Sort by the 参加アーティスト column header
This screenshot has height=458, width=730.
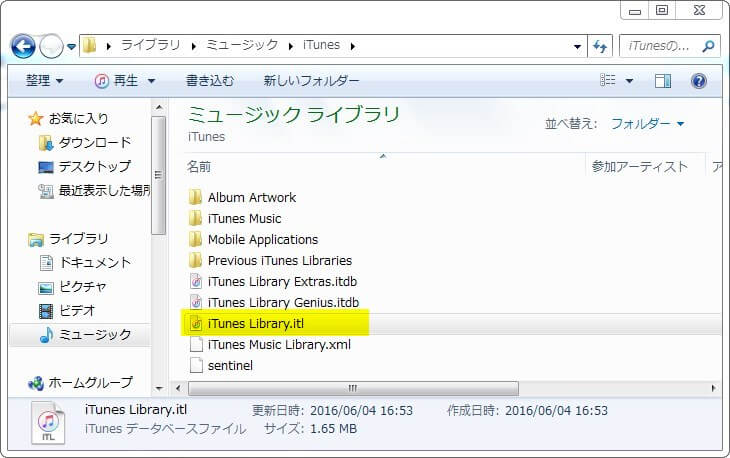[x=640, y=167]
